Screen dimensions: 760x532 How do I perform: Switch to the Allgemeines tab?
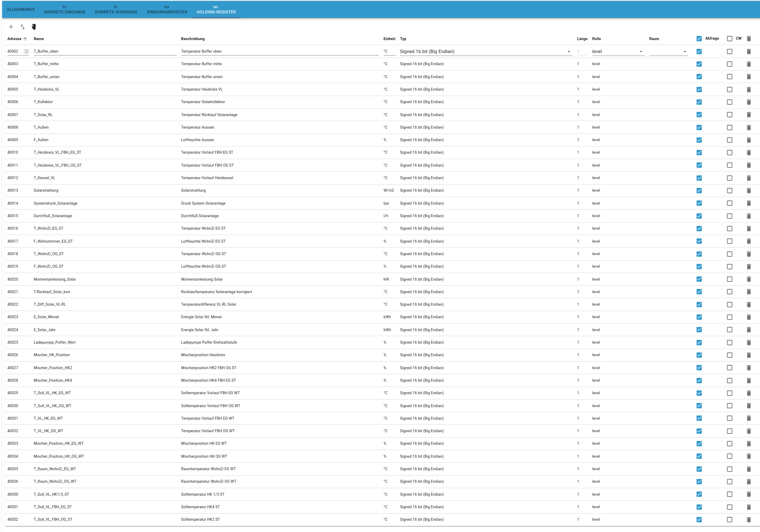coord(21,9)
